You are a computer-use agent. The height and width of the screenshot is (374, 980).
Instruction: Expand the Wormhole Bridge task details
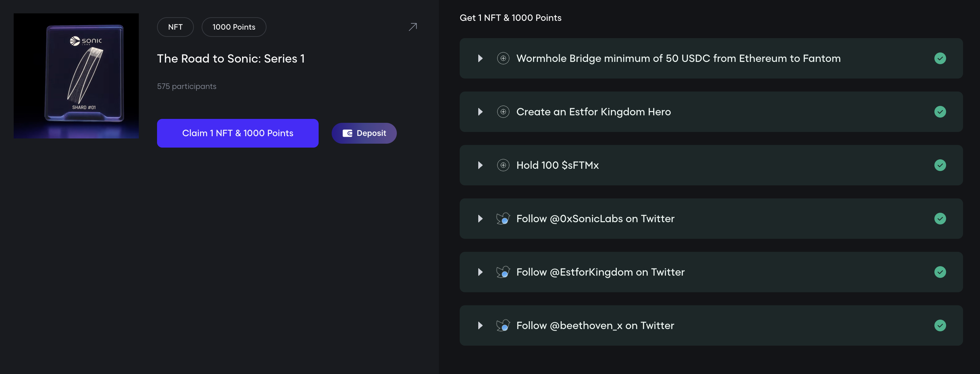pyautogui.click(x=480, y=58)
